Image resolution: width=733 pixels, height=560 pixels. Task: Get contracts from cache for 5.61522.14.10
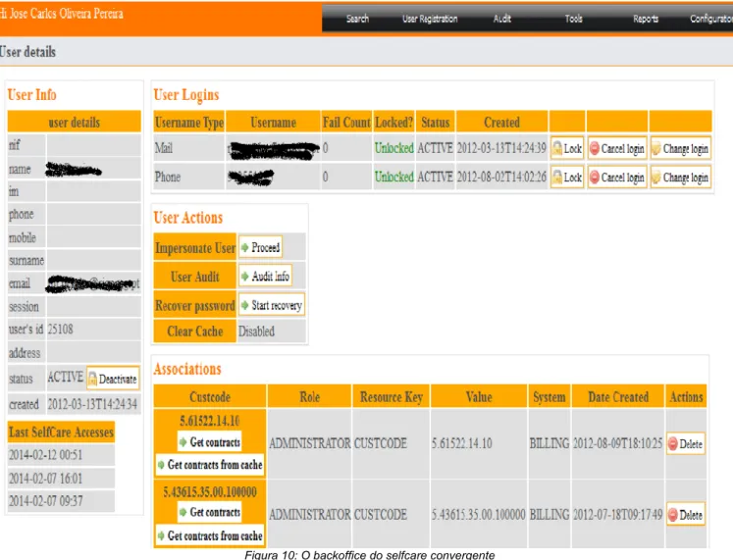pyautogui.click(x=209, y=465)
